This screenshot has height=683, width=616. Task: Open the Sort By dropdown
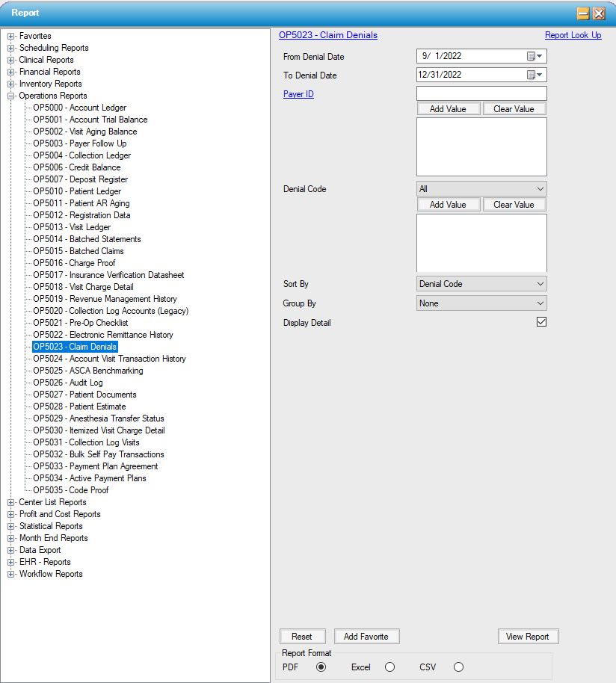click(x=481, y=284)
